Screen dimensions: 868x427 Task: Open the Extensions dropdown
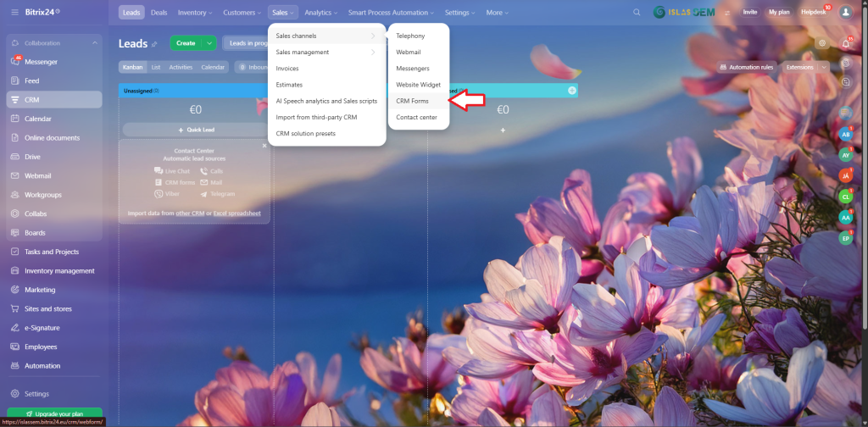click(x=804, y=67)
